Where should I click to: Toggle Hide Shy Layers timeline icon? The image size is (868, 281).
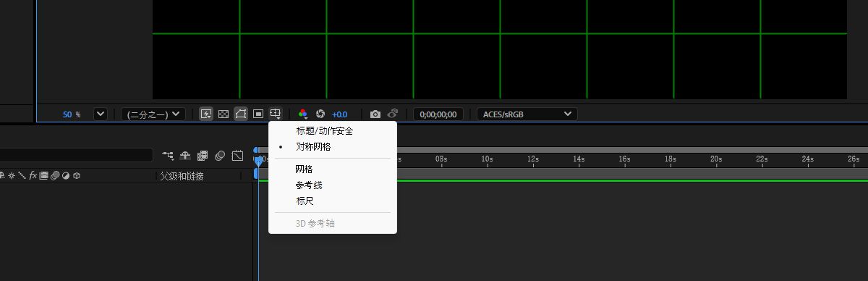(185, 155)
